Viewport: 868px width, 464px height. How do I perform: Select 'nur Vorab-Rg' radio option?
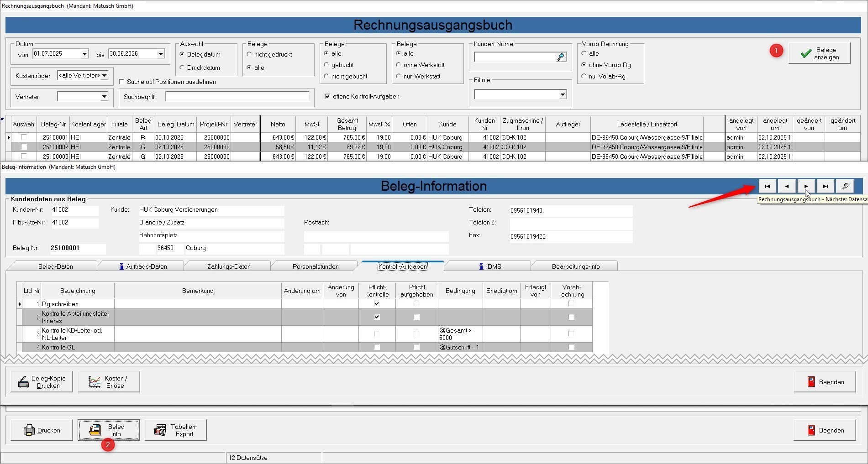coord(584,76)
